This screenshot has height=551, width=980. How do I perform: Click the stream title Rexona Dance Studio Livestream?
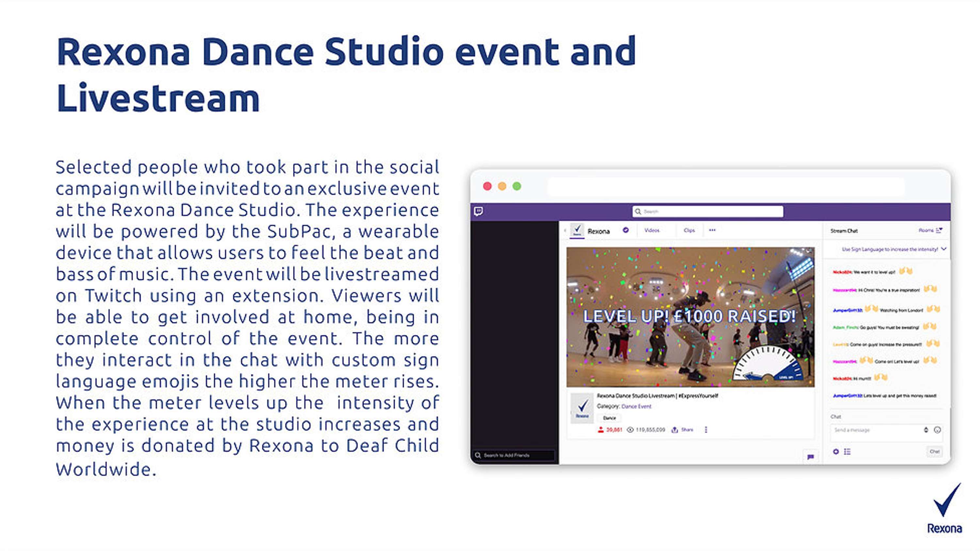tap(657, 396)
